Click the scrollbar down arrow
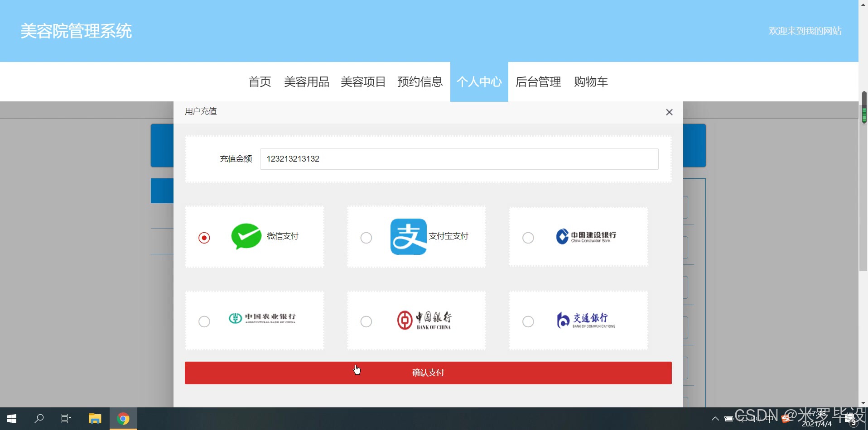Image resolution: width=868 pixels, height=430 pixels. click(x=863, y=403)
